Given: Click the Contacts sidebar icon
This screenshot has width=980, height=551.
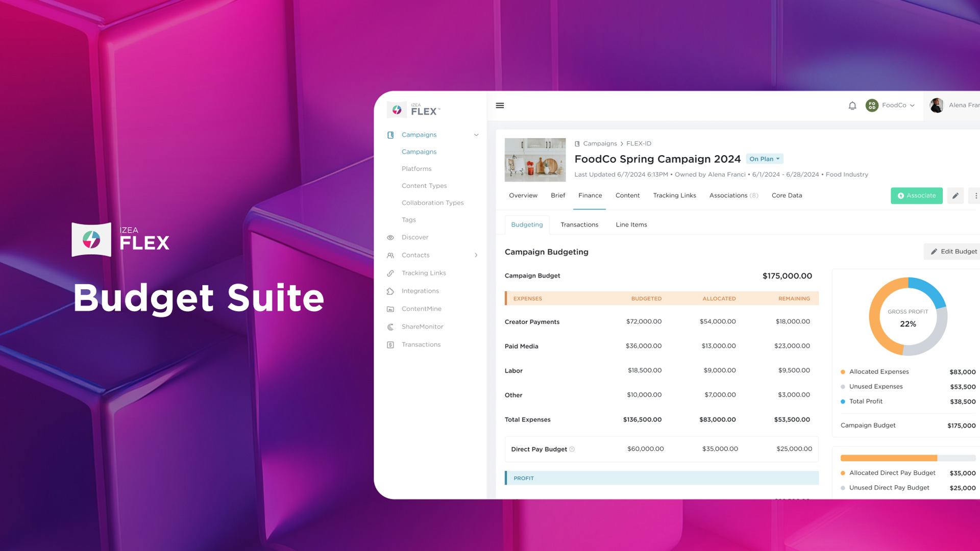Looking at the screenshot, I should pos(390,254).
